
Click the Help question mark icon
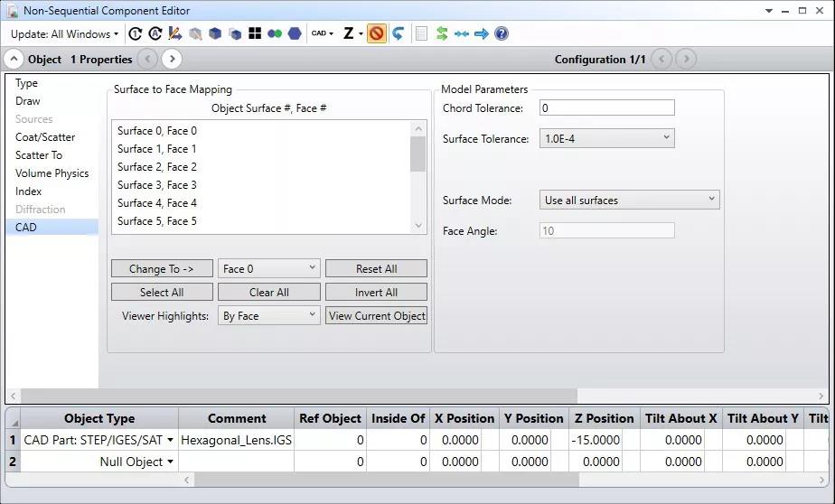pyautogui.click(x=502, y=34)
